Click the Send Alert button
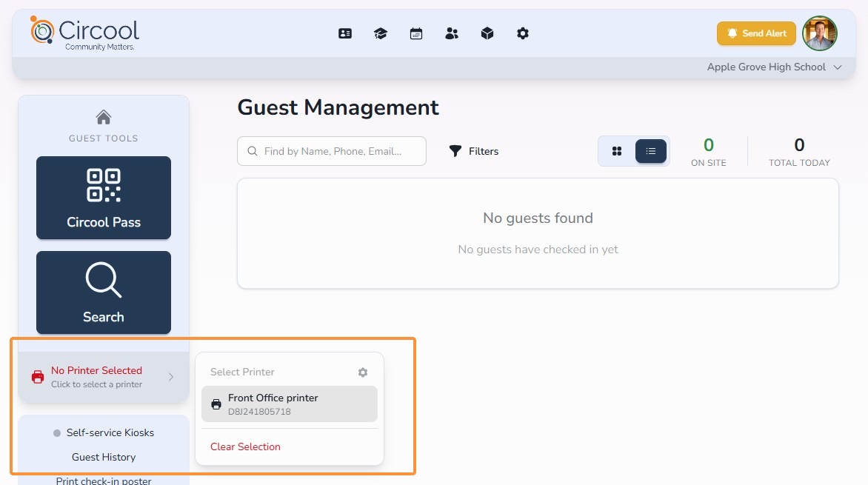Image resolution: width=868 pixels, height=485 pixels. coord(756,33)
